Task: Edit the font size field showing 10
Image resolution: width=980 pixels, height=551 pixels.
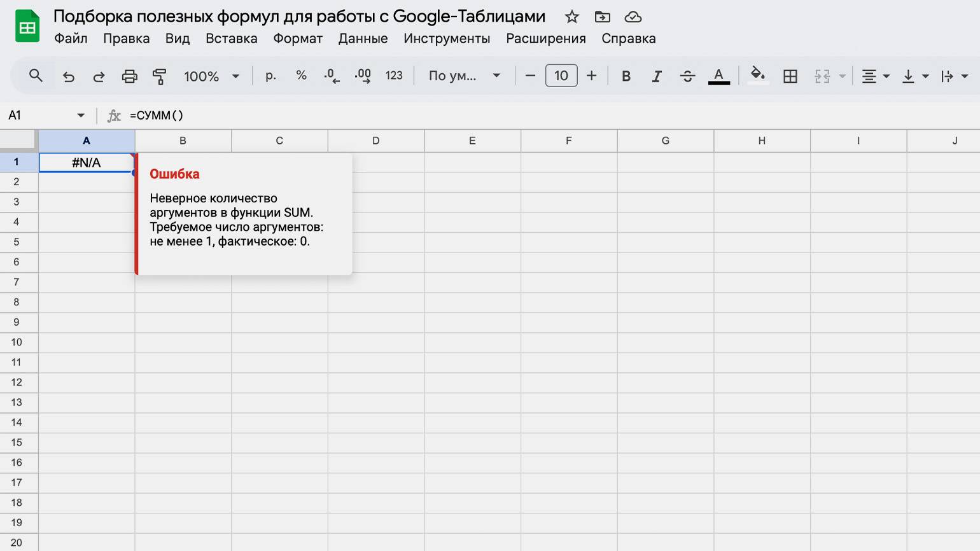Action: pos(561,76)
